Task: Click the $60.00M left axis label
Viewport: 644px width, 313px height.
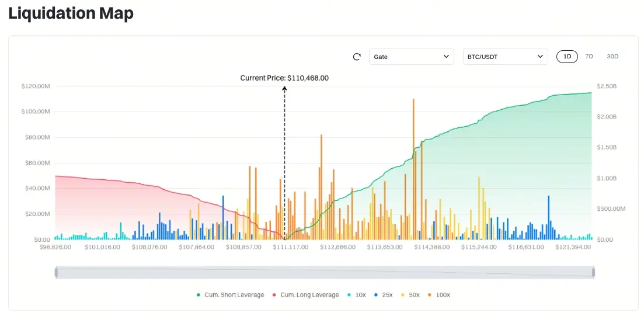Action: [37, 163]
